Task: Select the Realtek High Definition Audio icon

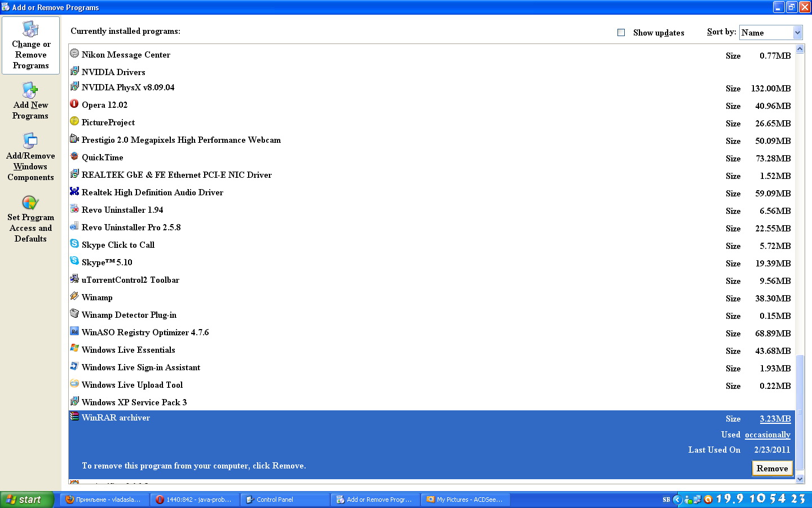Action: [x=74, y=191]
